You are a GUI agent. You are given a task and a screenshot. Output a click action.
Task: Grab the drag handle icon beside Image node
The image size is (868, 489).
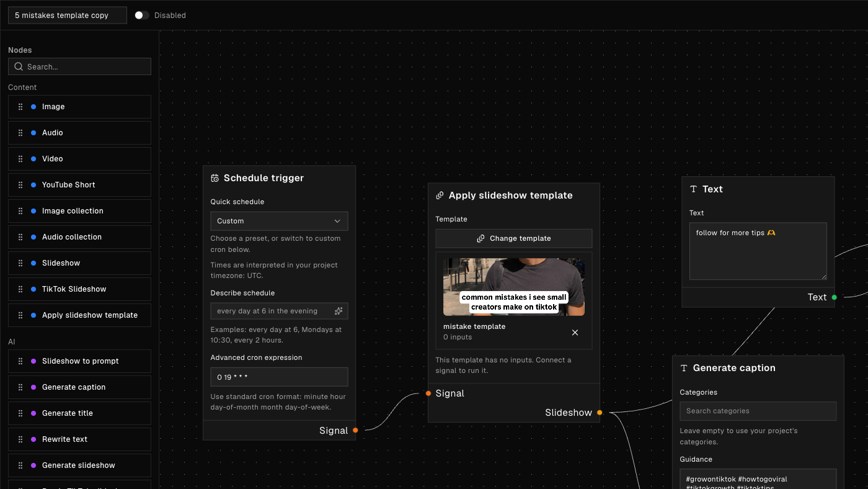(x=20, y=107)
